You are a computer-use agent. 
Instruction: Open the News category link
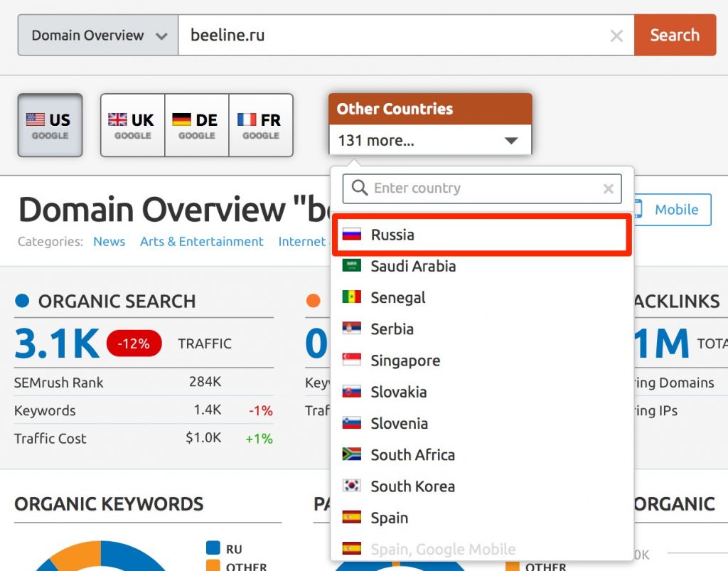109,241
